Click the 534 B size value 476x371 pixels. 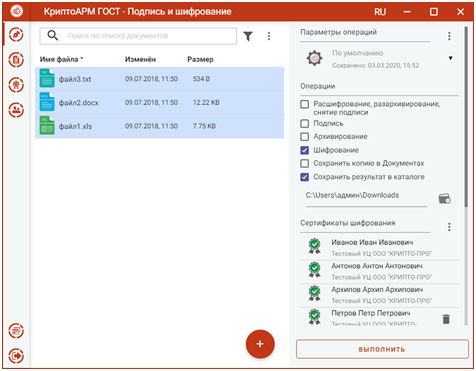201,79
